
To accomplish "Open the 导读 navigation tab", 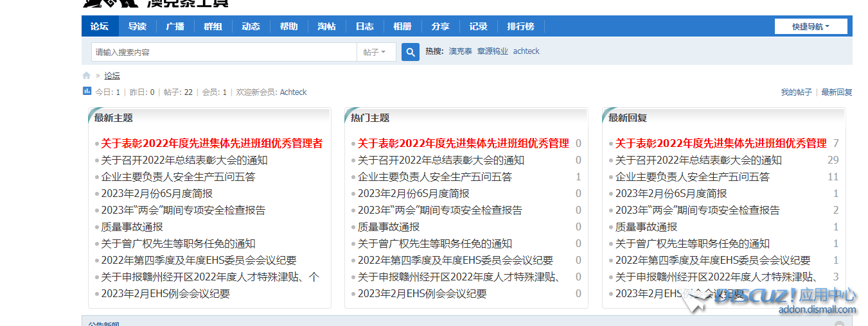I will (x=137, y=26).
